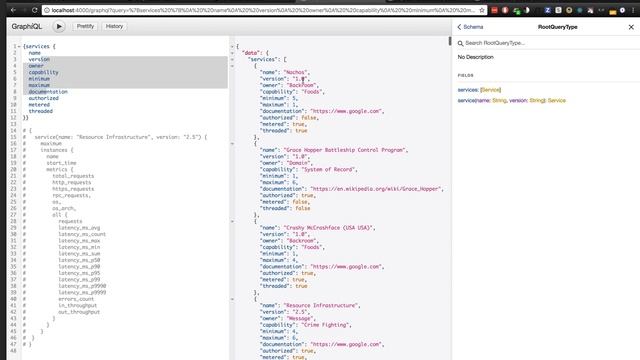Run the query with Execute button

[x=59, y=27]
